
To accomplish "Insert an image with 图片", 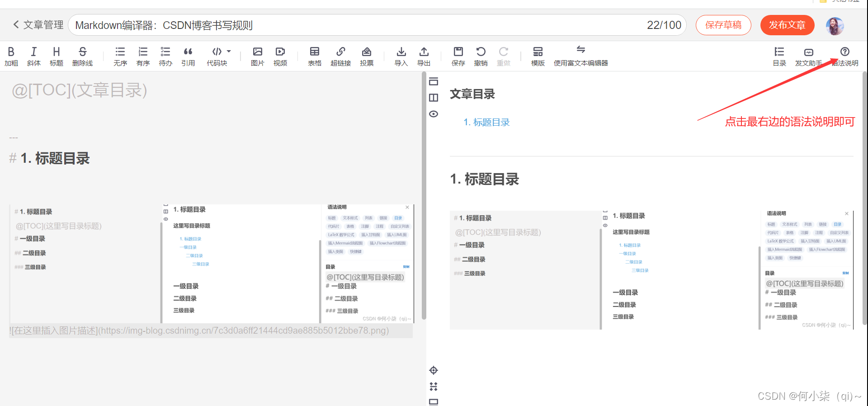I will (258, 57).
